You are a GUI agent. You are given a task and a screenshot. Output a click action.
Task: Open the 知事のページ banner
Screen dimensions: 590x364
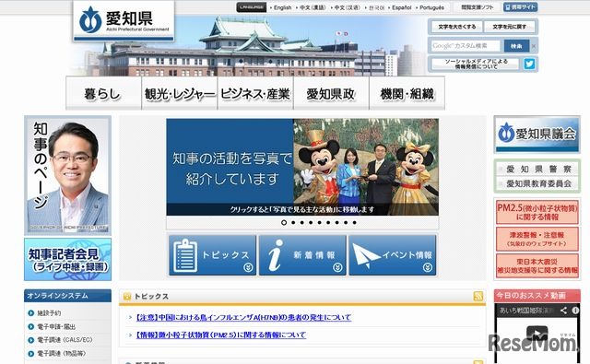click(x=67, y=175)
